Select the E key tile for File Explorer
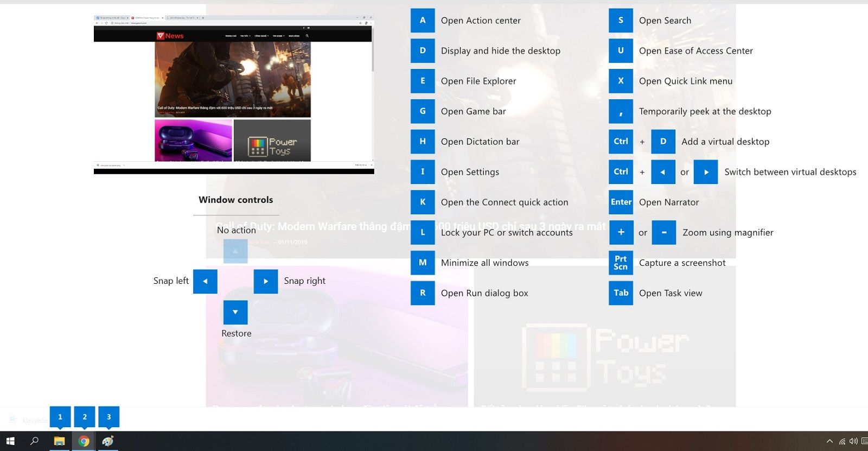Image resolution: width=868 pixels, height=451 pixels. [423, 81]
